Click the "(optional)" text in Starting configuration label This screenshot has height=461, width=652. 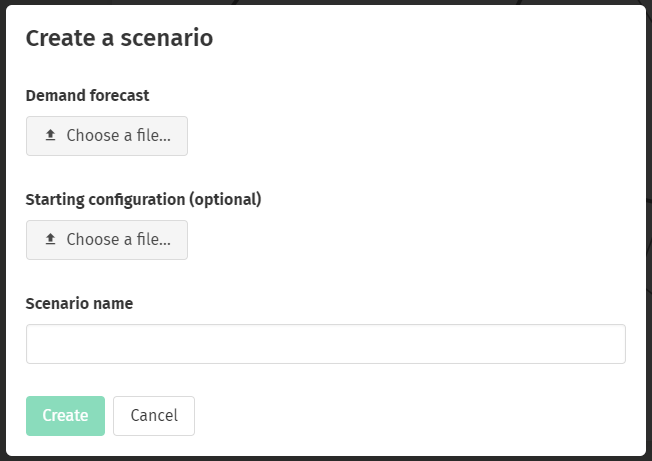click(225, 200)
